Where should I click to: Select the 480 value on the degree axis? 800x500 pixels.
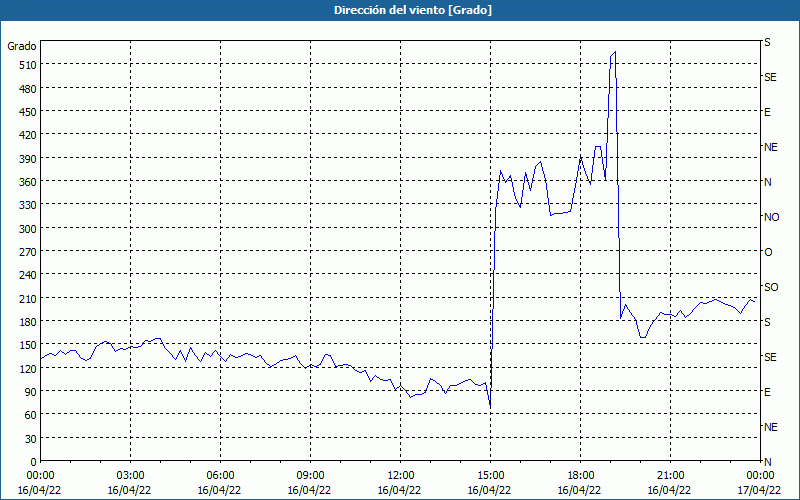(x=27, y=89)
